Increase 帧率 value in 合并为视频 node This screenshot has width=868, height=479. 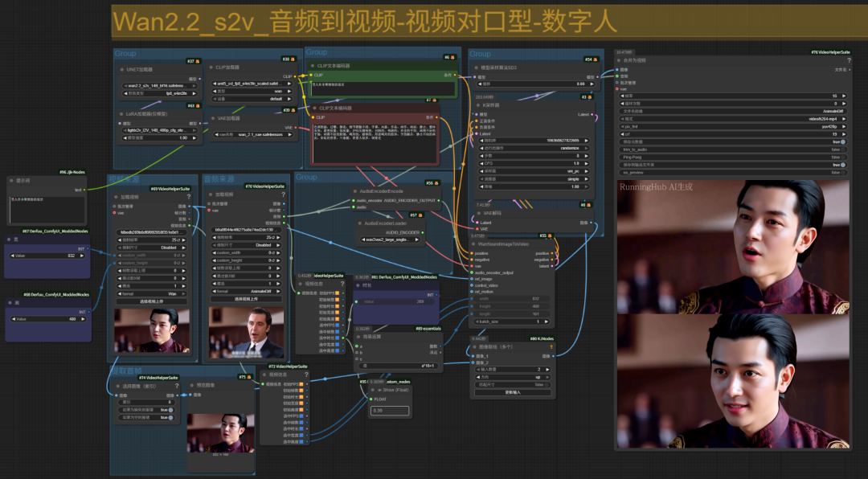(844, 96)
